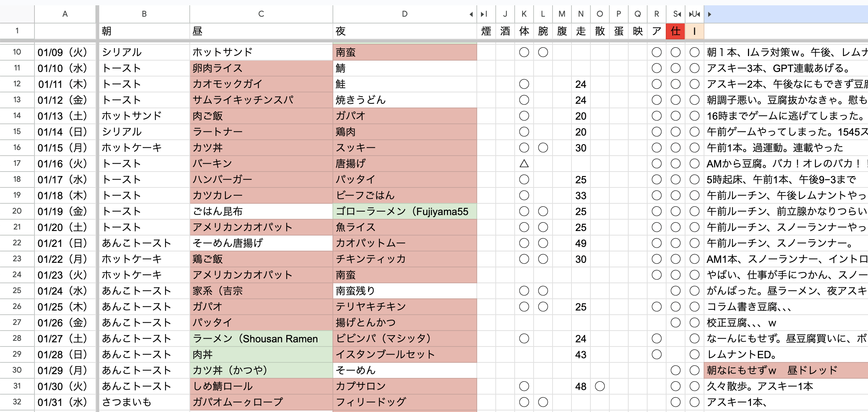The image size is (868, 412).
Task: Select row 17 header
Action: pos(17,163)
